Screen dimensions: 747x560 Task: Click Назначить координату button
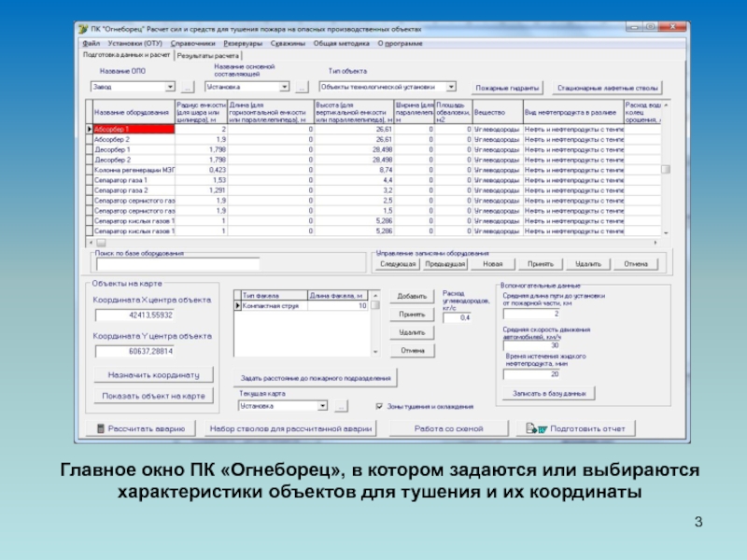[x=153, y=375]
